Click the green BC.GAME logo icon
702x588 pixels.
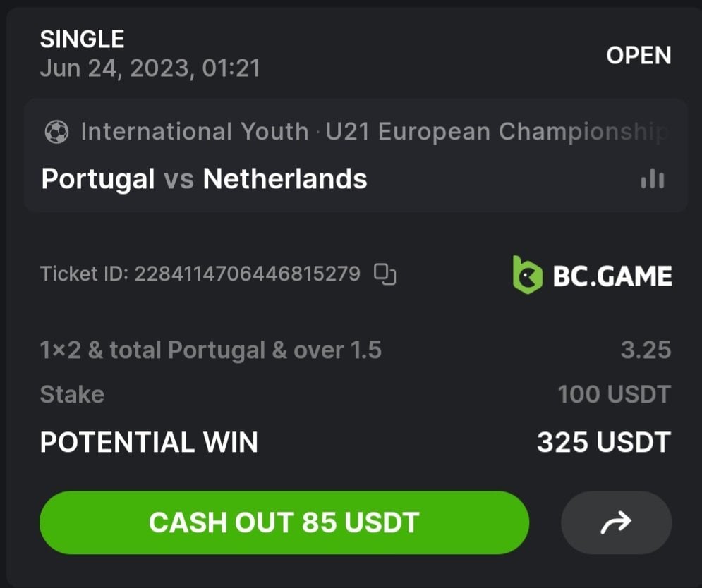tap(527, 274)
